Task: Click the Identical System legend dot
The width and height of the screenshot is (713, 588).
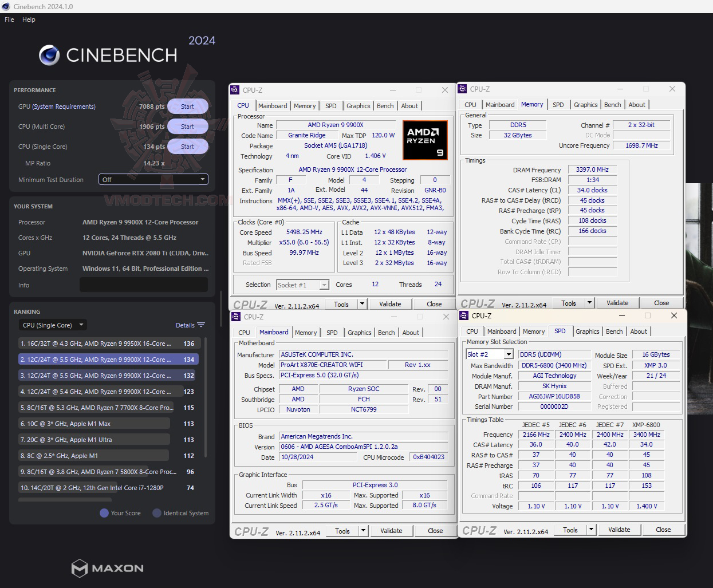Action: [x=157, y=513]
